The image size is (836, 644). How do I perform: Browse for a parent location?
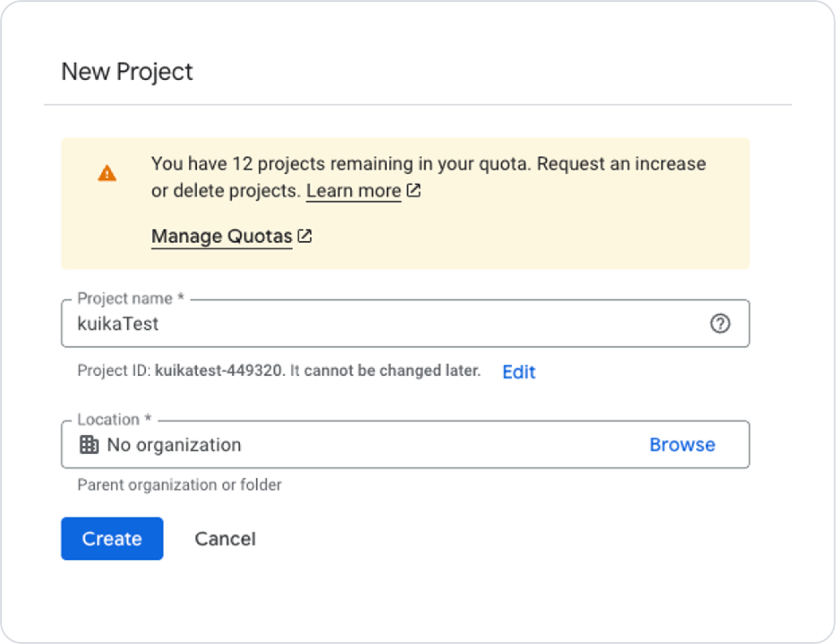click(682, 445)
